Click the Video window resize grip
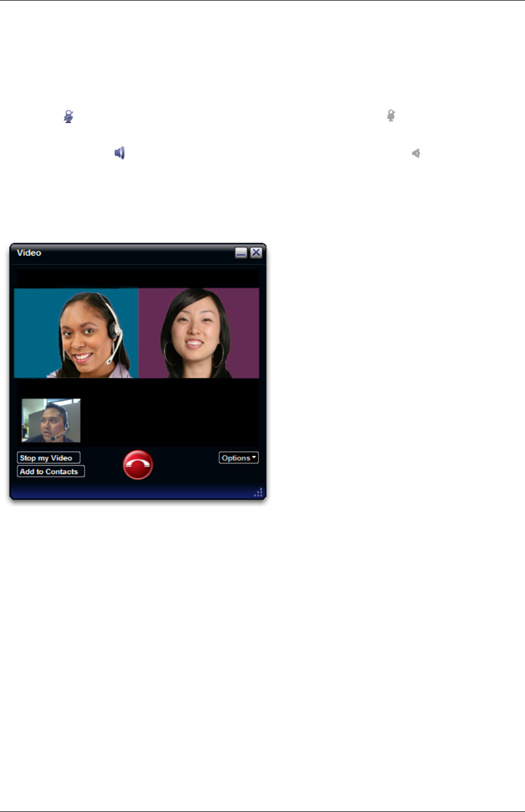The width and height of the screenshot is (525, 812). [258, 493]
